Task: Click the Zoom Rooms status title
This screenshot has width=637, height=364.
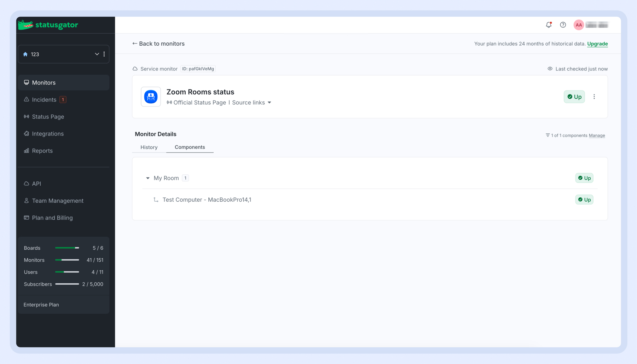Action: click(200, 92)
